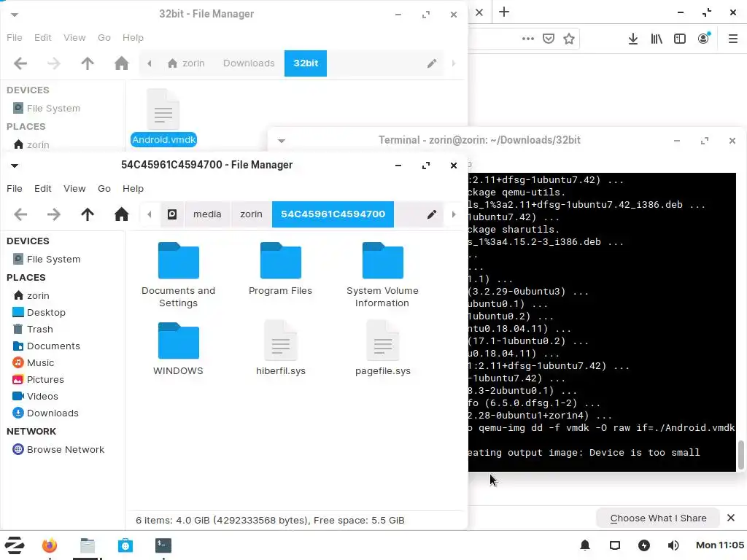The width and height of the screenshot is (747, 560).
Task: Open the Mon 11:05 clock
Action: click(720, 545)
